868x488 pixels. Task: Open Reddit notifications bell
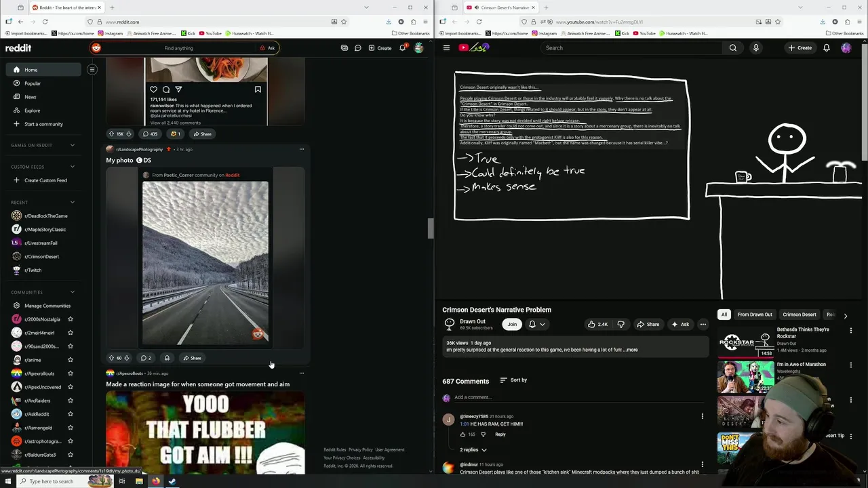click(x=402, y=48)
